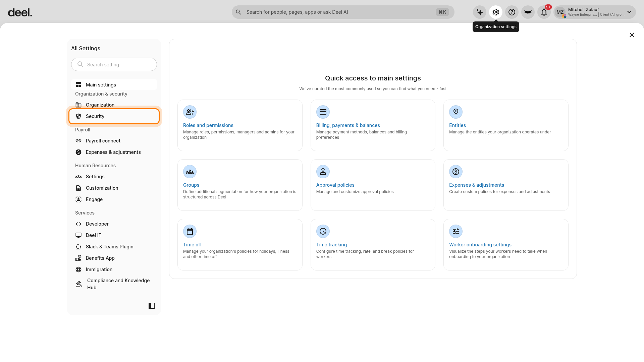Open Groups link
The width and height of the screenshot is (644, 362).
pyautogui.click(x=191, y=185)
